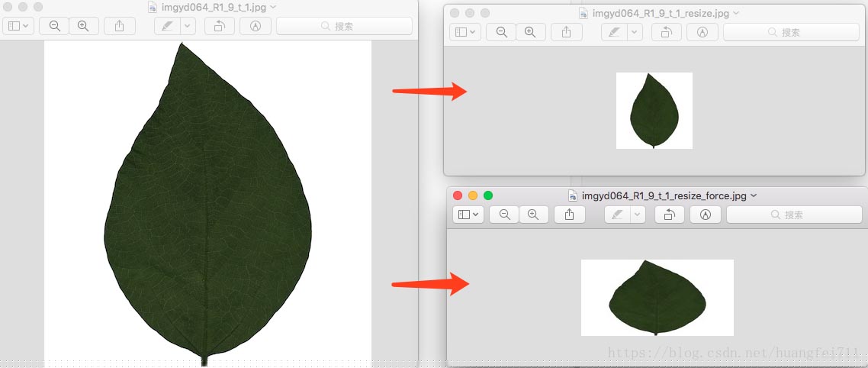Open sidebar view menu in imgyd064_R1_9_t_1.jpg window
Viewport: 868px width, 368px height.
point(18,26)
